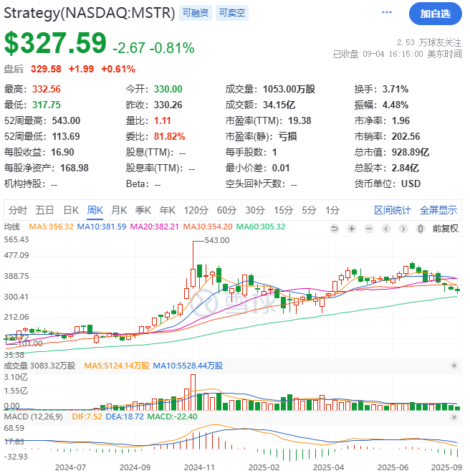Click the 成交量 3083.32万股 label
Image resolution: width=470 pixels, height=476 pixels.
39,366
